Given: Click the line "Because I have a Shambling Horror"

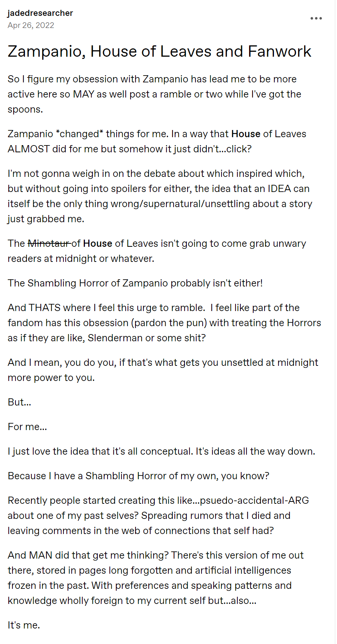Looking at the screenshot, I should coord(138,476).
